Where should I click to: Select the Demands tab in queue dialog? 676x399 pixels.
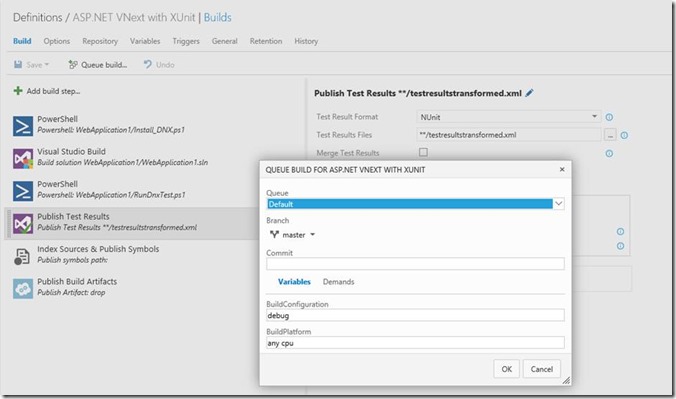coord(338,282)
